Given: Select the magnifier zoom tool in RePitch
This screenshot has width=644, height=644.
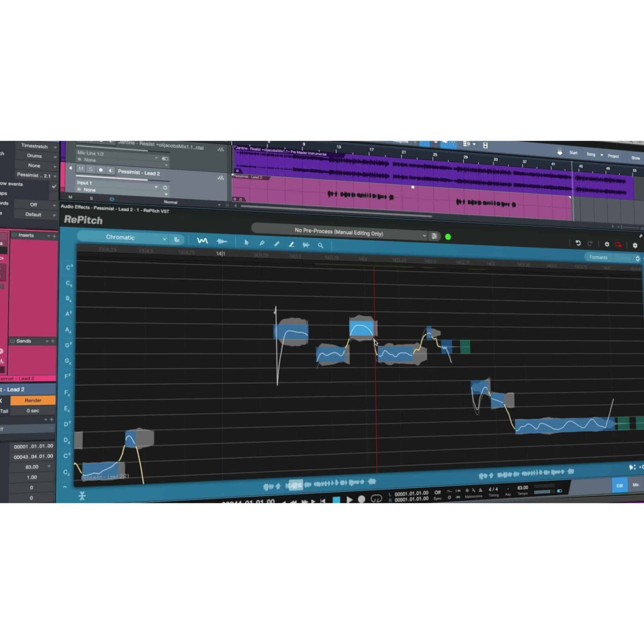Looking at the screenshot, I should pos(320,245).
